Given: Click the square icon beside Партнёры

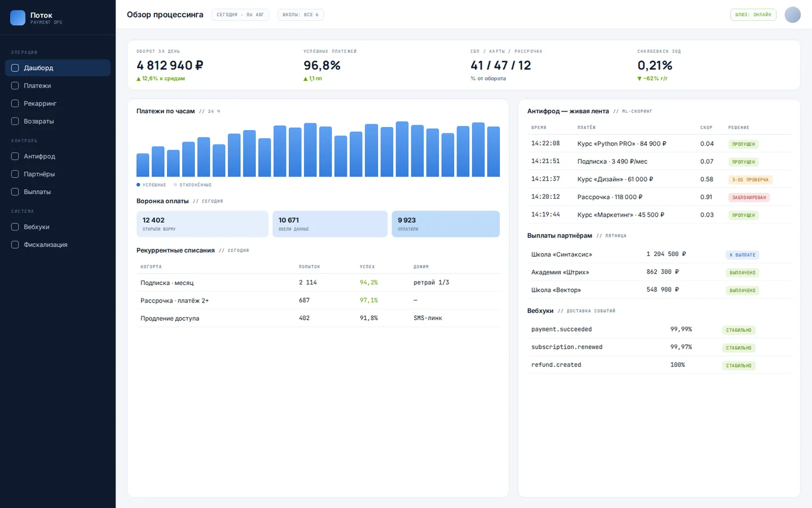Looking at the screenshot, I should [15, 174].
